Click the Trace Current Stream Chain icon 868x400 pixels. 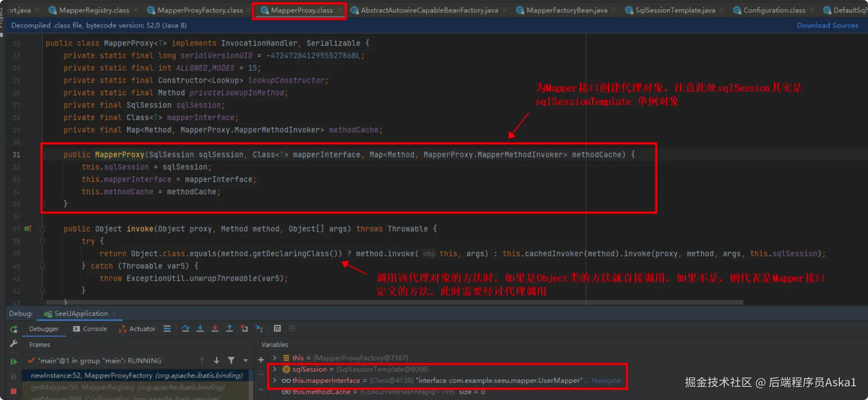click(292, 328)
